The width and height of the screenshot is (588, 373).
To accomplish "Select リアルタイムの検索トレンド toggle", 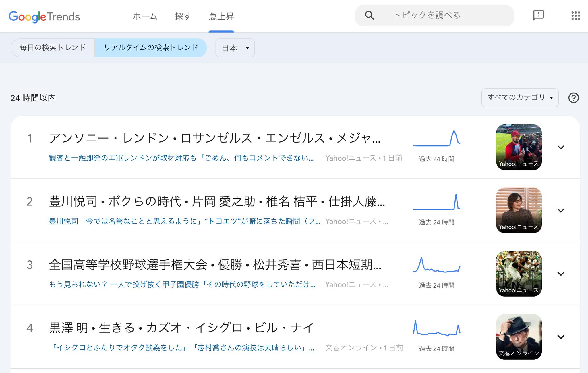I will click(151, 48).
